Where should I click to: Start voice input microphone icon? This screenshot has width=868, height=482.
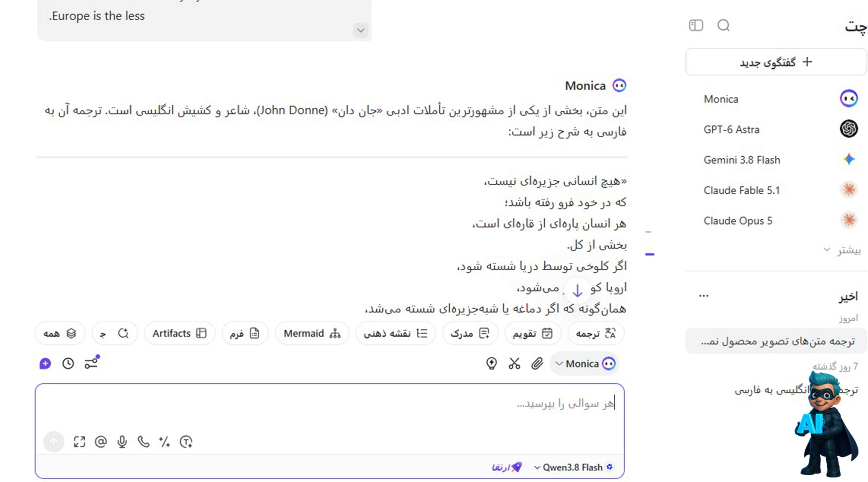pyautogui.click(x=122, y=442)
